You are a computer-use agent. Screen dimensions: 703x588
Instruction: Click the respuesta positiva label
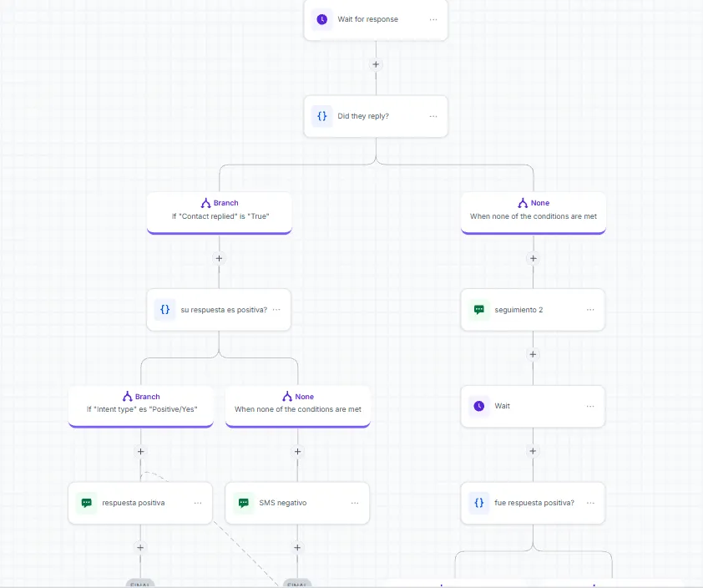[133, 503]
